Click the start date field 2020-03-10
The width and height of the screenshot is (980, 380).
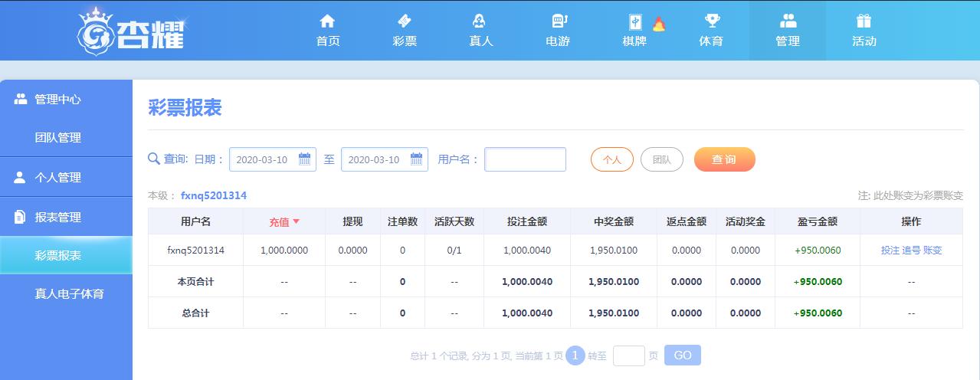(273, 159)
